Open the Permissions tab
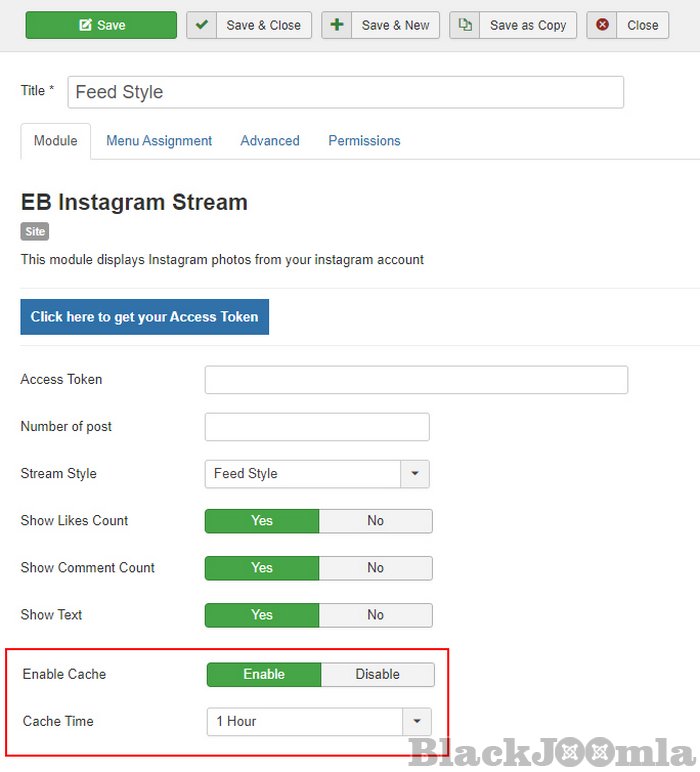 tap(364, 141)
